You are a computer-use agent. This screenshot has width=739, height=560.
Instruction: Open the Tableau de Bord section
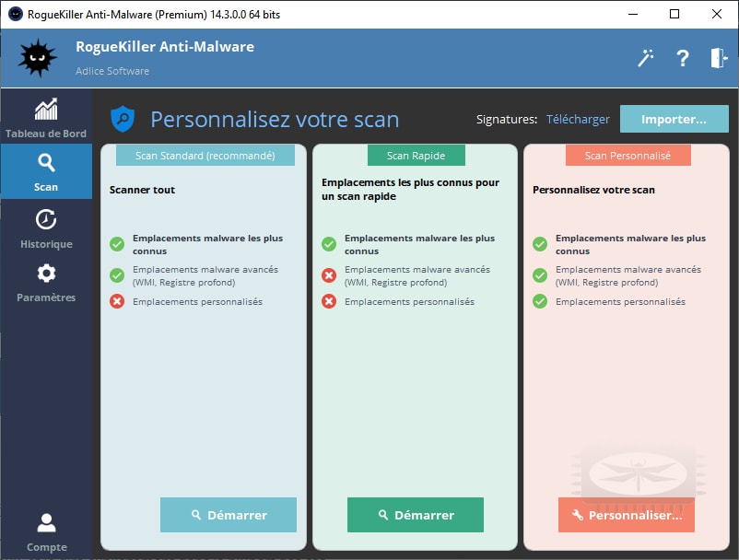[46, 118]
